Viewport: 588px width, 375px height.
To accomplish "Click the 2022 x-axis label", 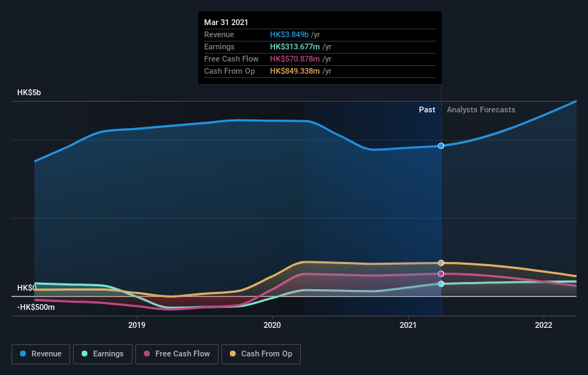I will (544, 325).
